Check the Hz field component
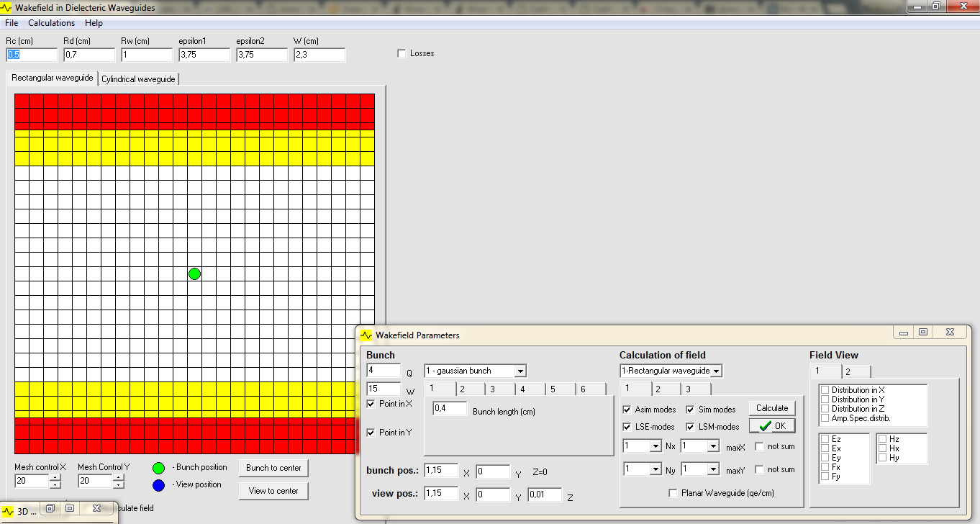 coord(883,438)
